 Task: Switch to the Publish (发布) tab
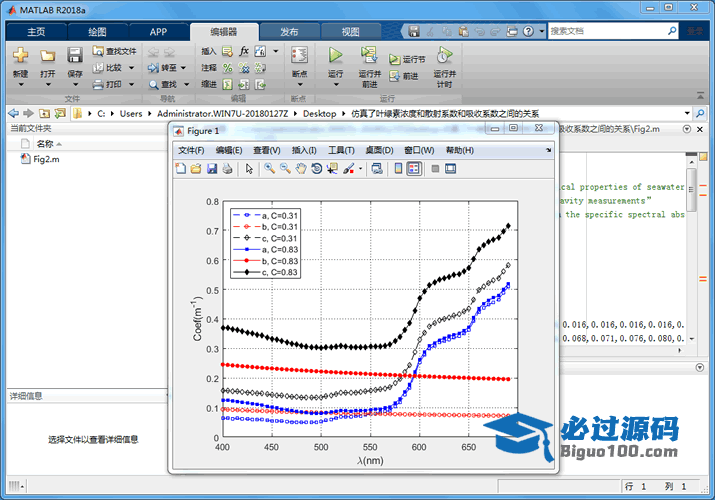[x=289, y=32]
